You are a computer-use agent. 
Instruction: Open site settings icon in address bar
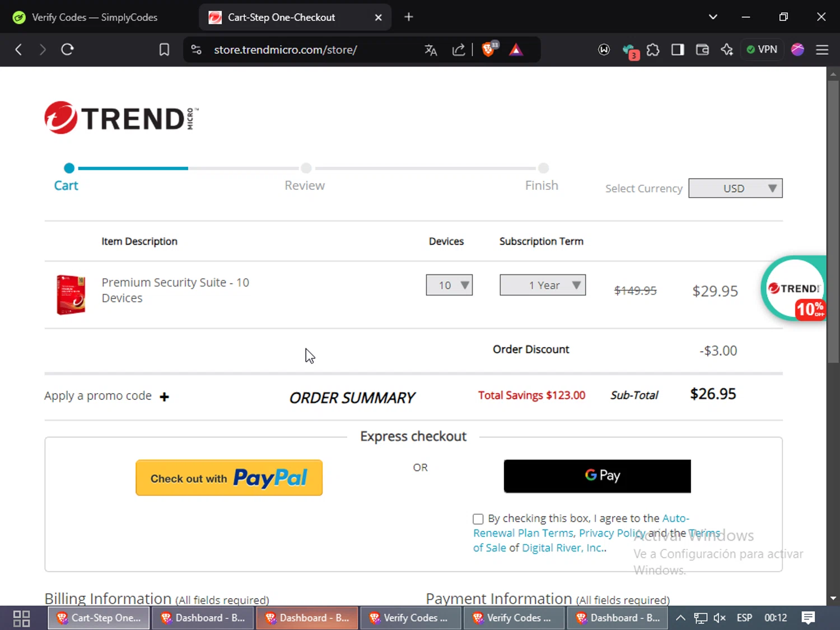point(197,50)
